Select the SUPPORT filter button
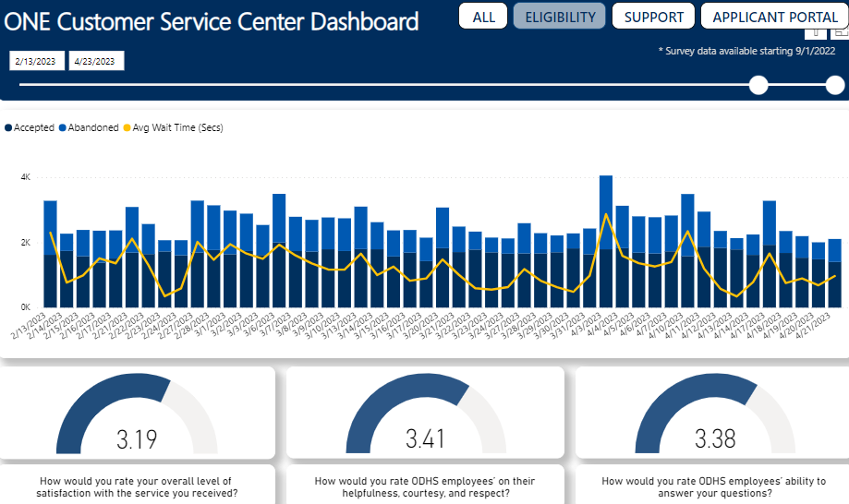 pyautogui.click(x=653, y=17)
